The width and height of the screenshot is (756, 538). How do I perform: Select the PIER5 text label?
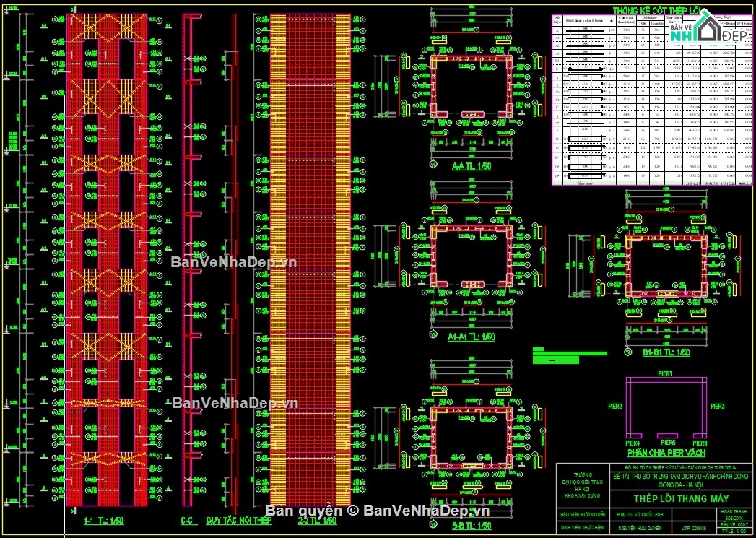pos(666,443)
